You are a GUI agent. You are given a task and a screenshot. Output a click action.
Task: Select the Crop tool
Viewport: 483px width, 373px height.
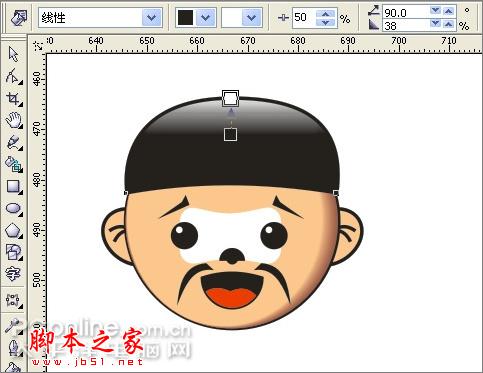(13, 99)
